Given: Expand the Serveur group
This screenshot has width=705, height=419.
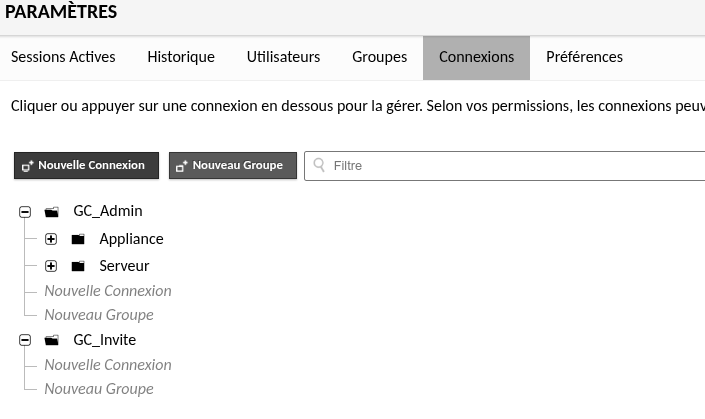Looking at the screenshot, I should click(51, 267).
